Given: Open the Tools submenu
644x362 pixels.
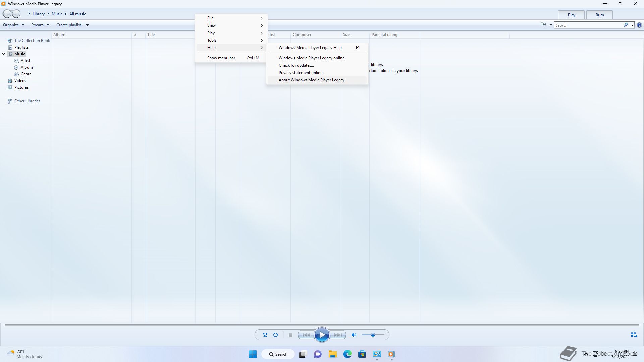Looking at the screenshot, I should 231,40.
